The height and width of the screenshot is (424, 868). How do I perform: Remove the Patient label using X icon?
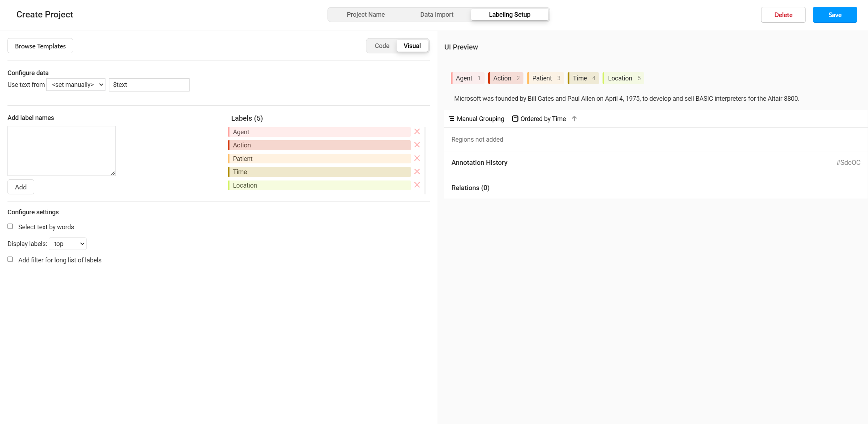coord(417,158)
